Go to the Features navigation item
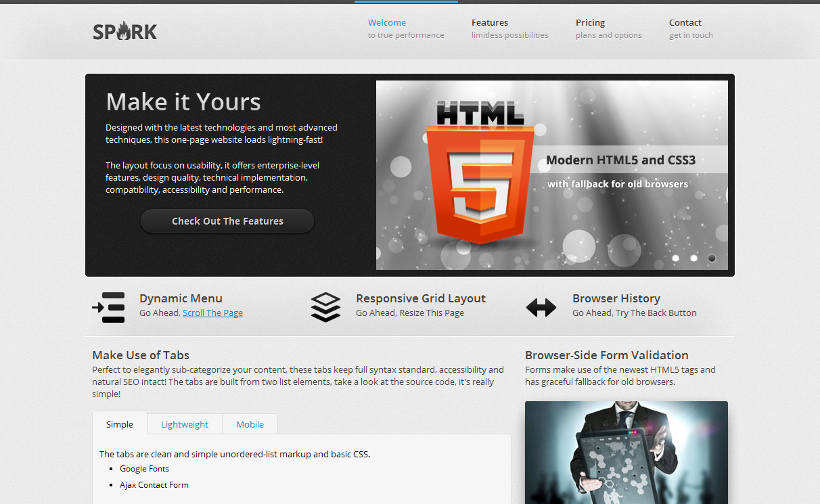The height and width of the screenshot is (504, 820). click(509, 28)
